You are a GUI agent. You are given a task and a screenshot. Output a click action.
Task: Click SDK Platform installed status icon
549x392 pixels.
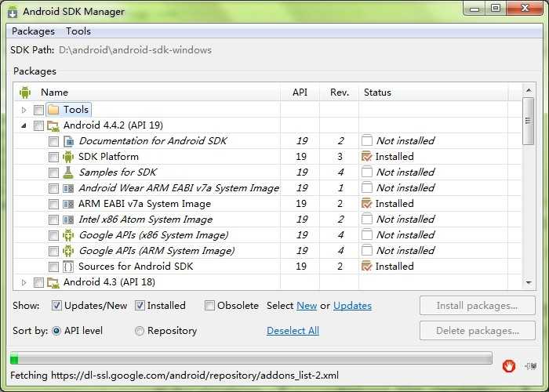(x=366, y=157)
